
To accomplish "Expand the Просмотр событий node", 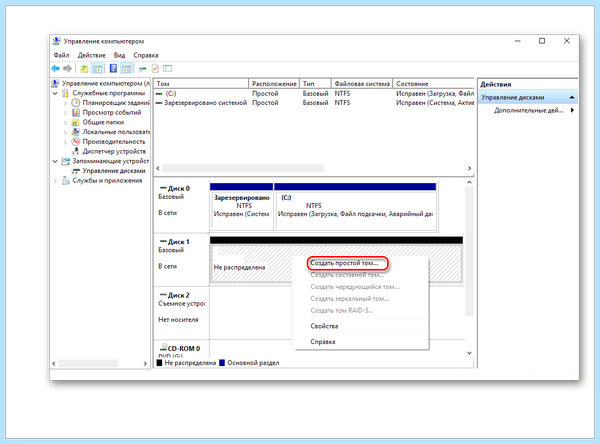I will click(x=65, y=113).
